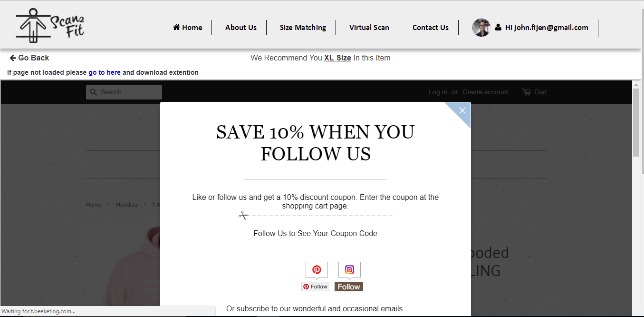Click the Pinterest Follow button
Viewport: 644px width, 317px height.
pyautogui.click(x=316, y=287)
